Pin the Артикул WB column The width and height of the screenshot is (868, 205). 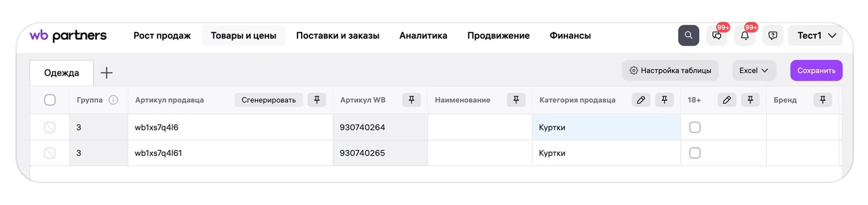click(x=412, y=100)
